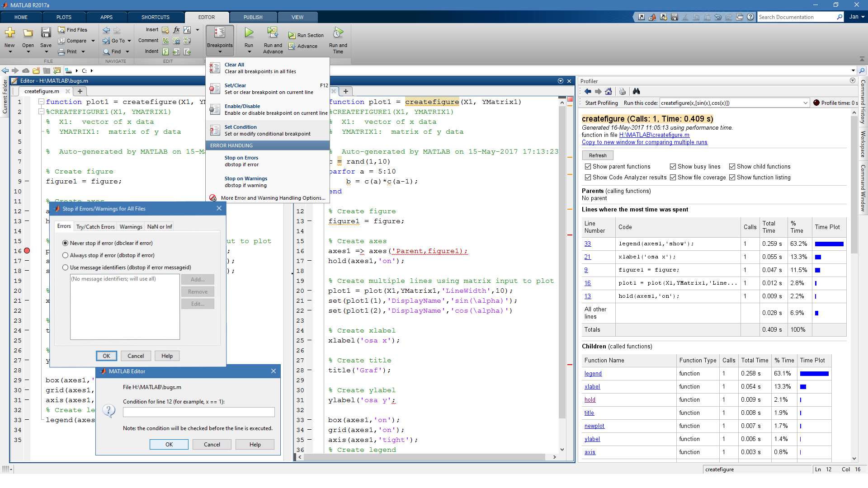Click the Run and Advance icon
Screen dimensions: 868x488
pos(273,33)
